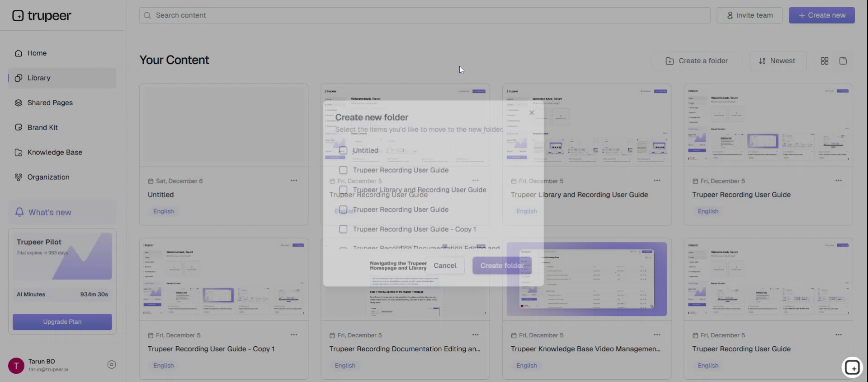Click the Home house icon
Screen dimensions: 868x382
(x=19, y=53)
